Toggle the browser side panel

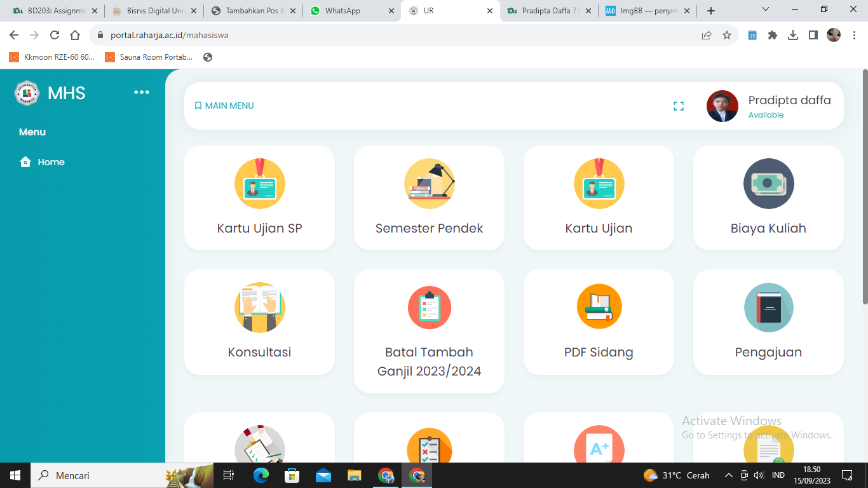(813, 36)
